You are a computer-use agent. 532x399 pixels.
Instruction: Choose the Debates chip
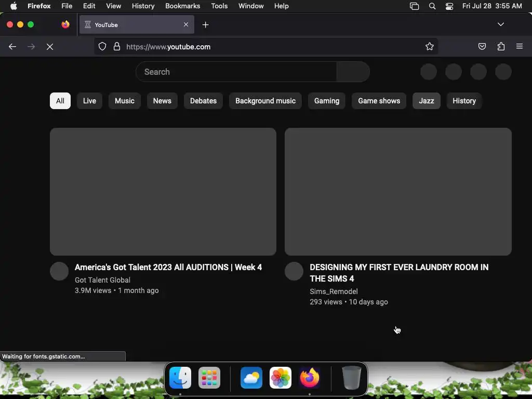pos(203,101)
